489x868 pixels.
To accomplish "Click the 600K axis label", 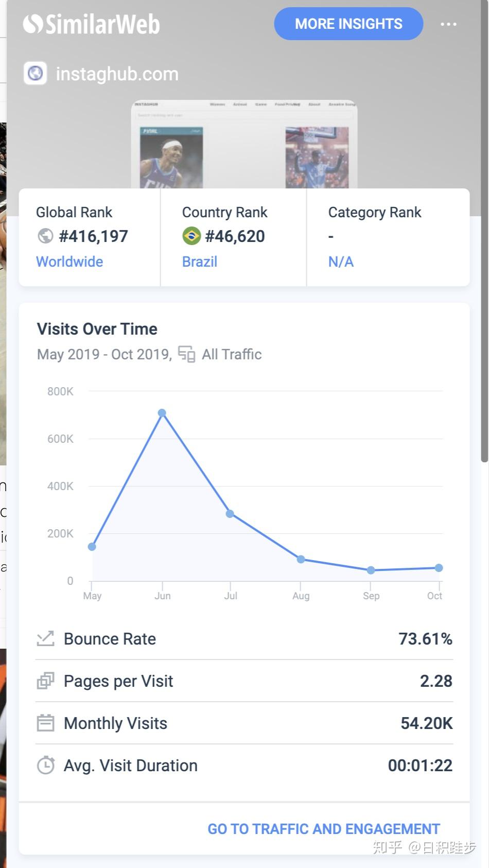I will tap(60, 439).
